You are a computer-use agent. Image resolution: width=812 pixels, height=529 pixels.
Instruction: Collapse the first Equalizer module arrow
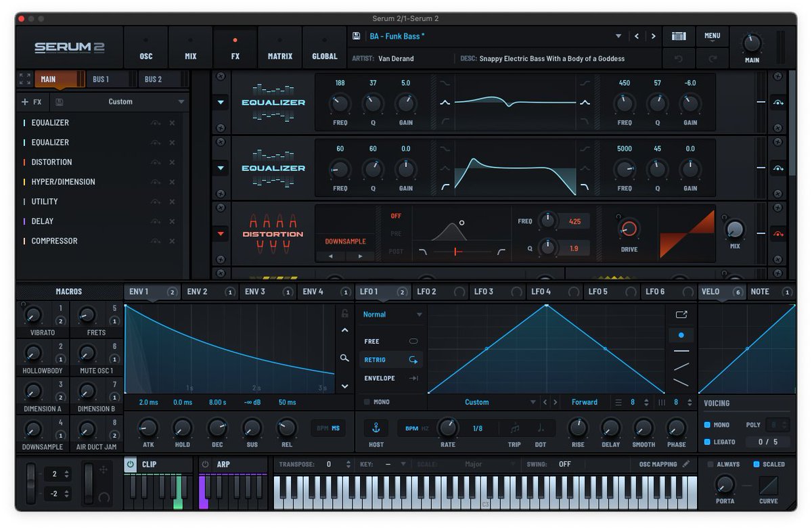(221, 102)
